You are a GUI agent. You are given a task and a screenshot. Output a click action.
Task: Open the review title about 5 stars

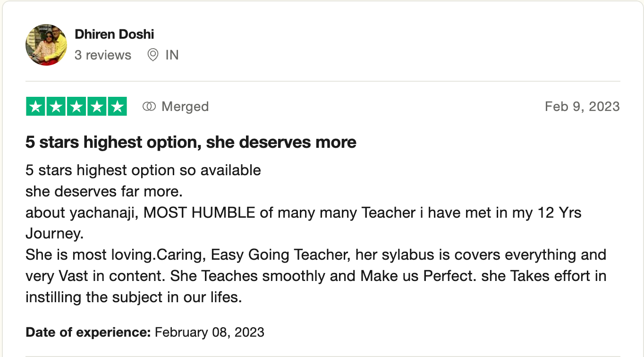pyautogui.click(x=191, y=142)
